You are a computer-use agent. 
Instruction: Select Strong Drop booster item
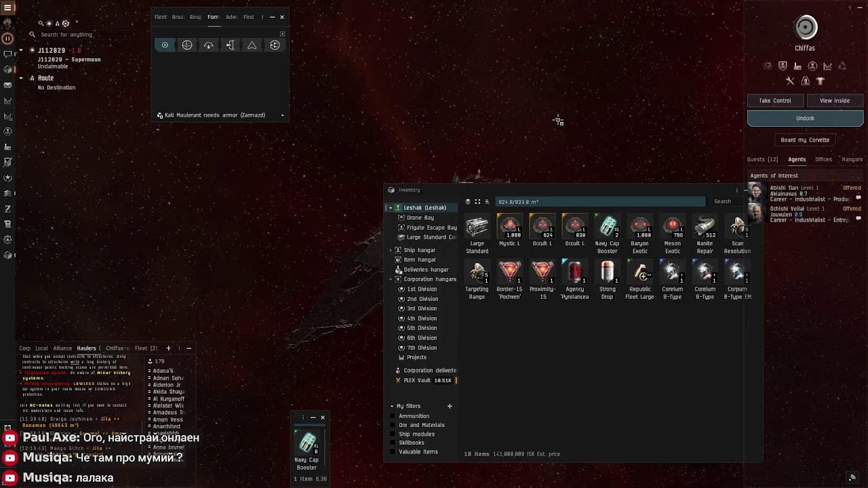(x=608, y=280)
